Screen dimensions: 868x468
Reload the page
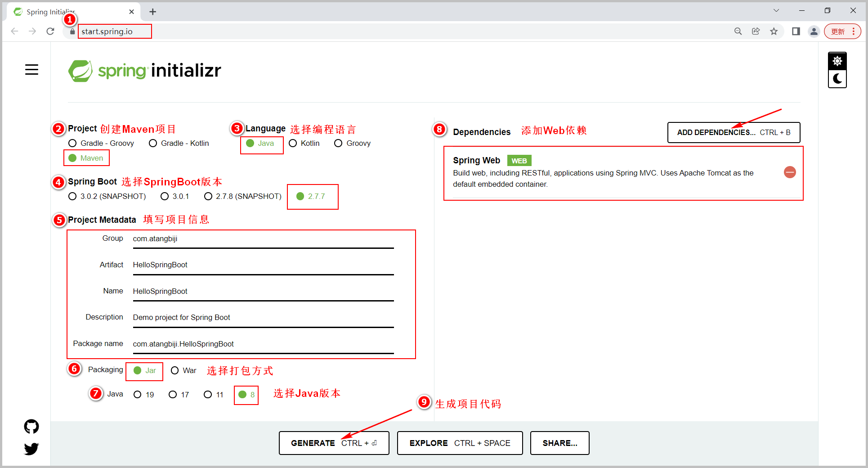(x=50, y=31)
